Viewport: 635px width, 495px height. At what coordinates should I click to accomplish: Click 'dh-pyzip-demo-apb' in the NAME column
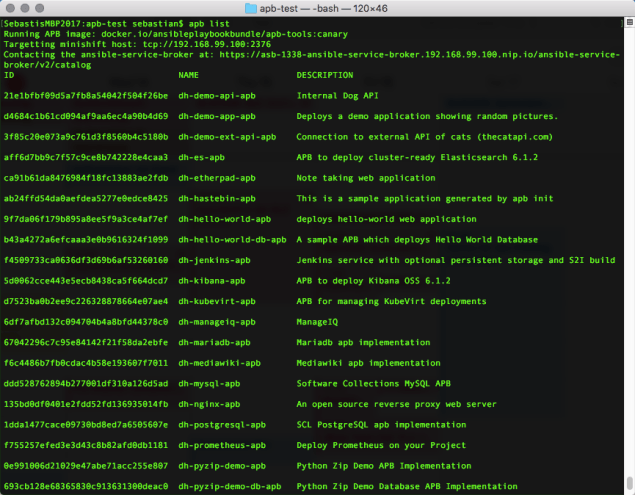(222, 466)
